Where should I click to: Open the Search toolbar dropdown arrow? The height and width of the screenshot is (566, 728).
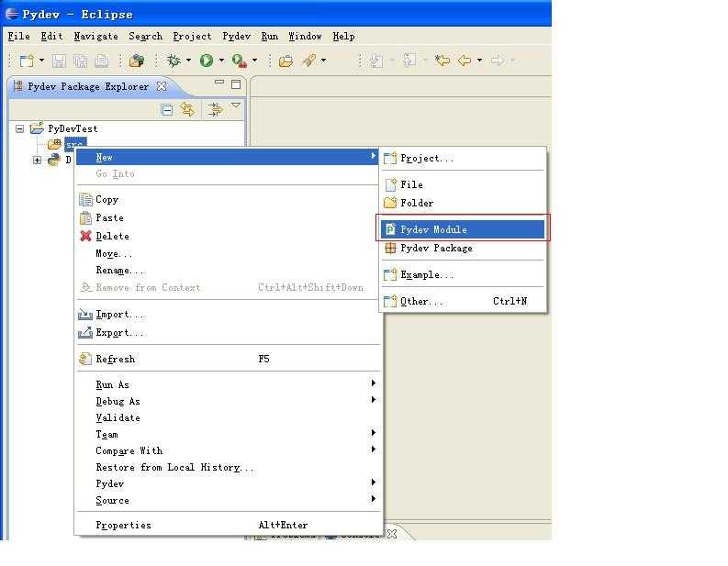tap(324, 61)
